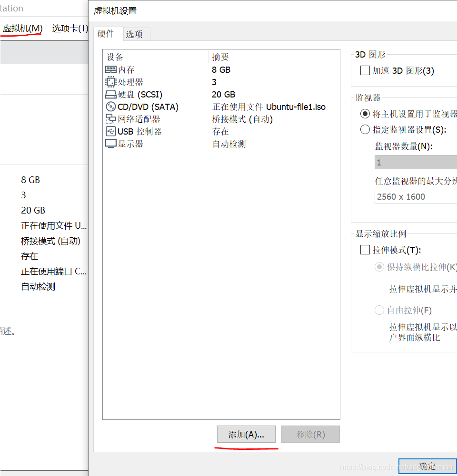Image resolution: width=457 pixels, height=476 pixels.
Task: Click the 移除(R) button
Action: point(310,435)
